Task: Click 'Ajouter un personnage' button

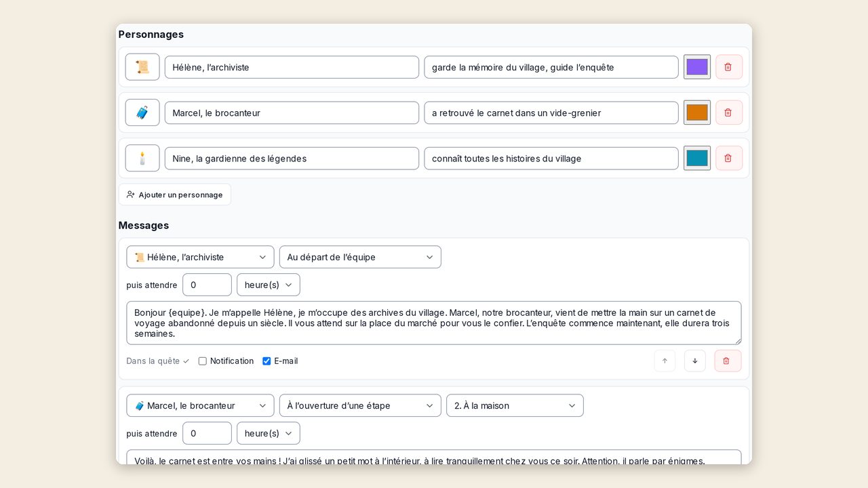Action: coord(175,195)
